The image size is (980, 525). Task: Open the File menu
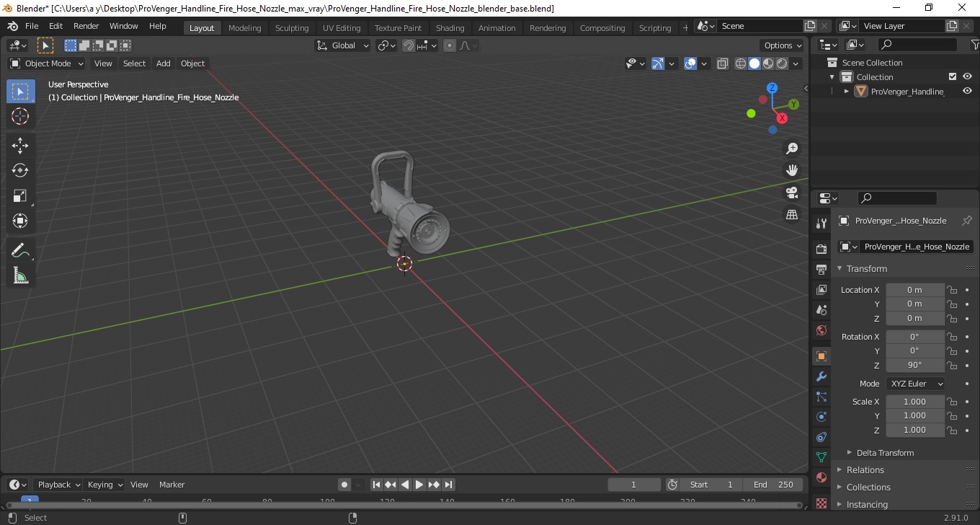(32, 26)
